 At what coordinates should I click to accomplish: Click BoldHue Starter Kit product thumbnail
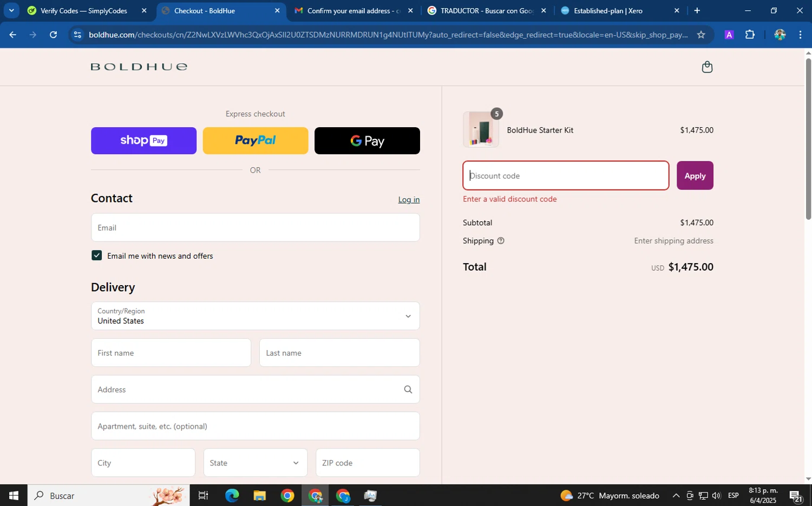[481, 130]
